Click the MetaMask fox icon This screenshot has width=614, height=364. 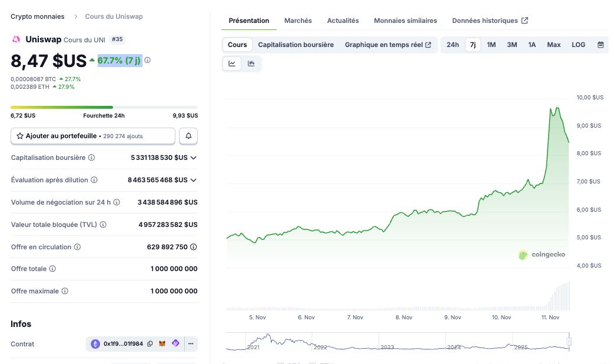pos(162,343)
